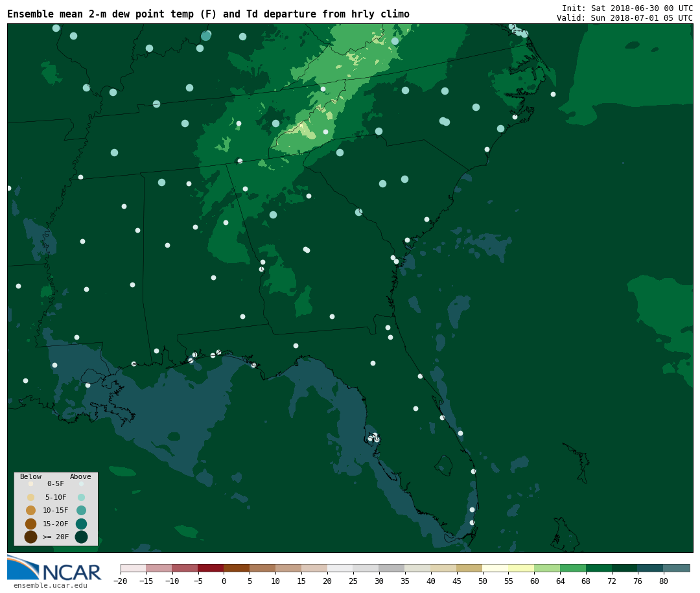The image size is (700, 593).
Task: Click the '0-5F' legend label
Action: [56, 483]
